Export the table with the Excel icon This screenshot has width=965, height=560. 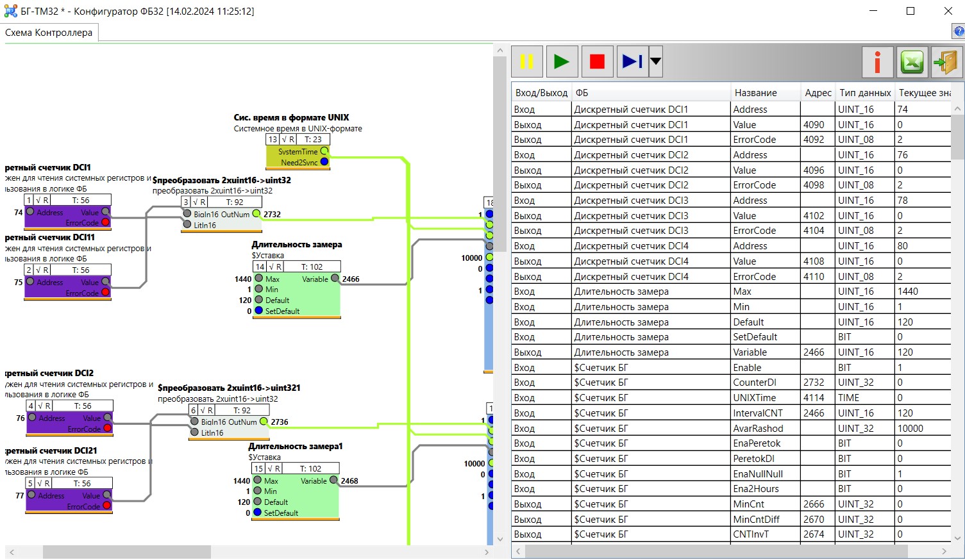point(912,62)
